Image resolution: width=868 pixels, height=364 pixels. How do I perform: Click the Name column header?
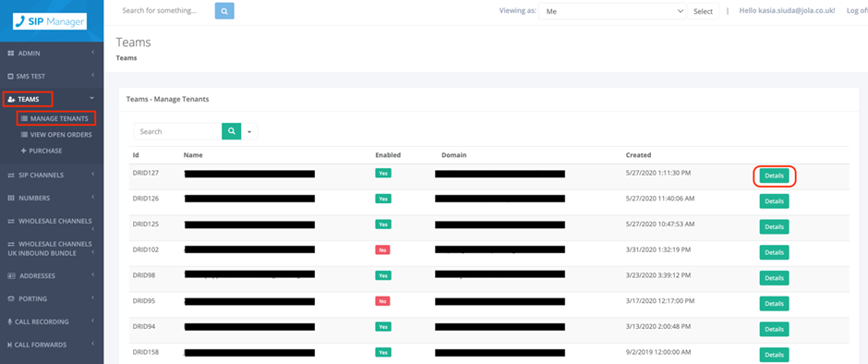click(x=193, y=155)
